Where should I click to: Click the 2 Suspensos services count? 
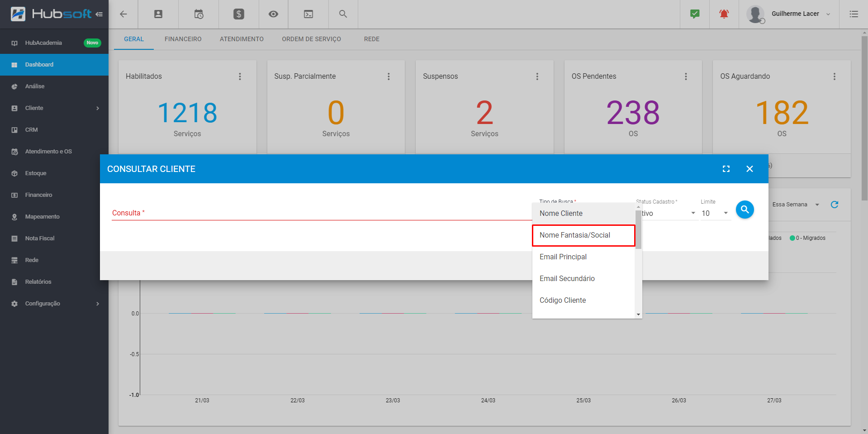pyautogui.click(x=484, y=113)
